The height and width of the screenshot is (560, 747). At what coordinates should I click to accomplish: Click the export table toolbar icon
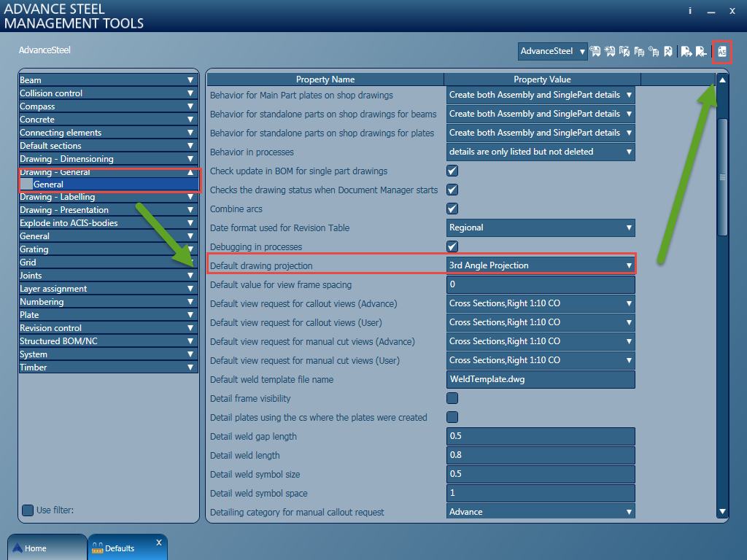point(686,51)
